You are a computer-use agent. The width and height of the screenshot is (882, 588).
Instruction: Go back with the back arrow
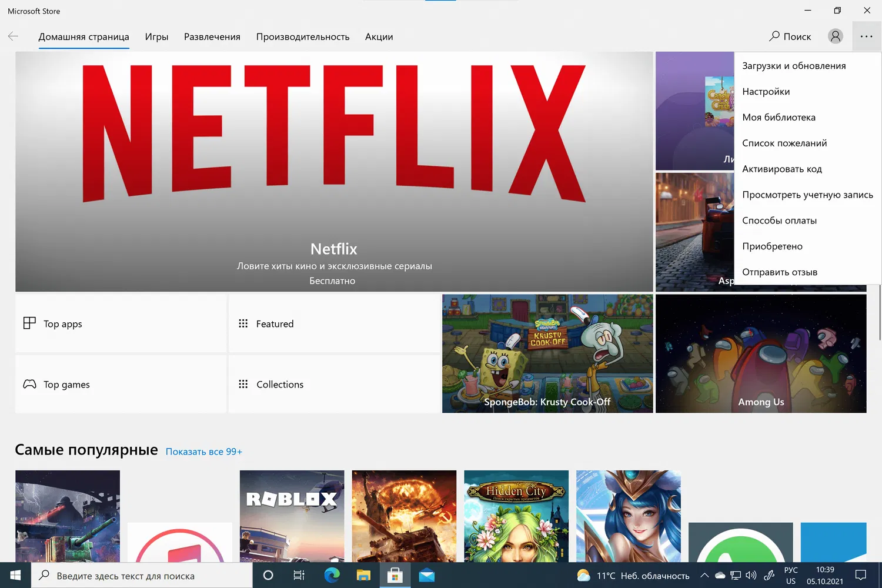13,36
